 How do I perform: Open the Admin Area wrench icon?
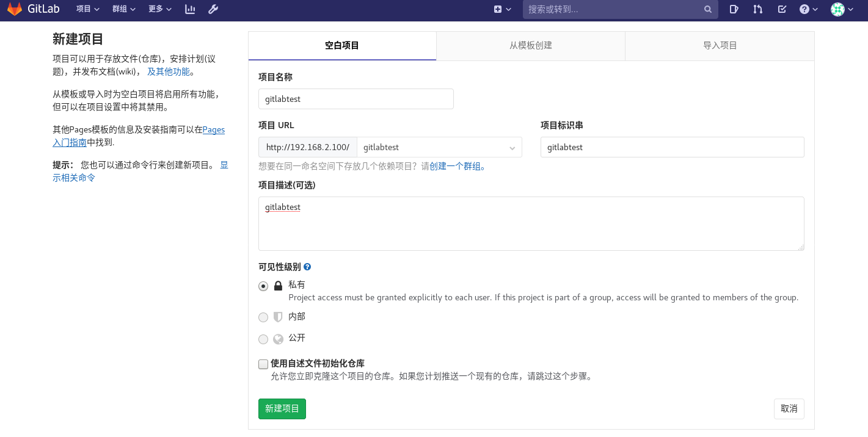(x=213, y=9)
